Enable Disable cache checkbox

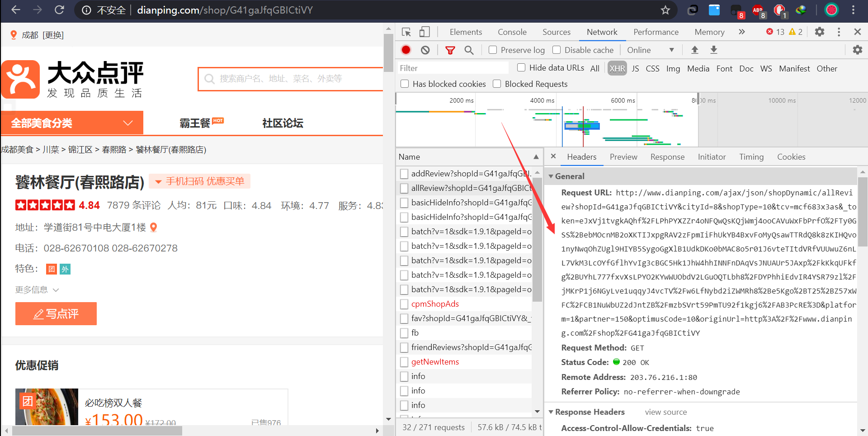click(557, 50)
